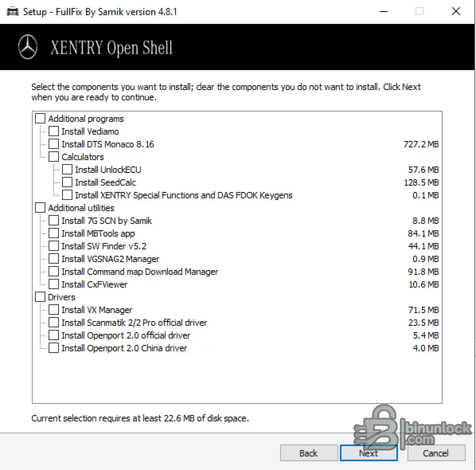This screenshot has height=470, width=476.
Task: Open the setup window system menu icon
Action: (x=12, y=12)
